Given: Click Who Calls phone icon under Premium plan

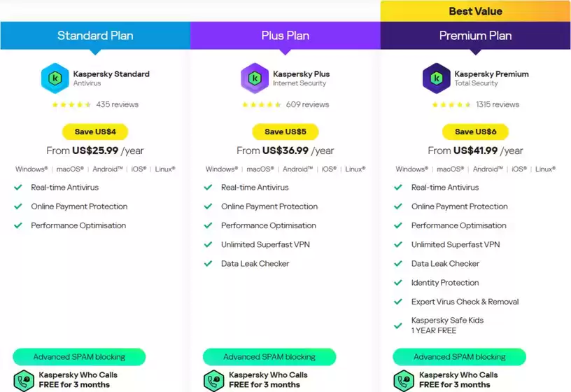Looking at the screenshot, I should tap(404, 380).
